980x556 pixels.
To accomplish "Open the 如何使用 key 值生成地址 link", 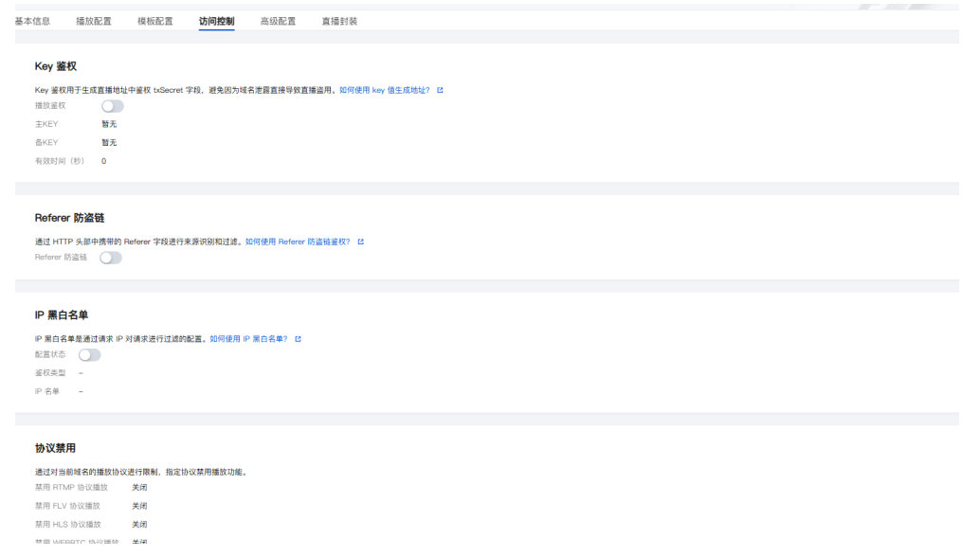I will click(385, 90).
